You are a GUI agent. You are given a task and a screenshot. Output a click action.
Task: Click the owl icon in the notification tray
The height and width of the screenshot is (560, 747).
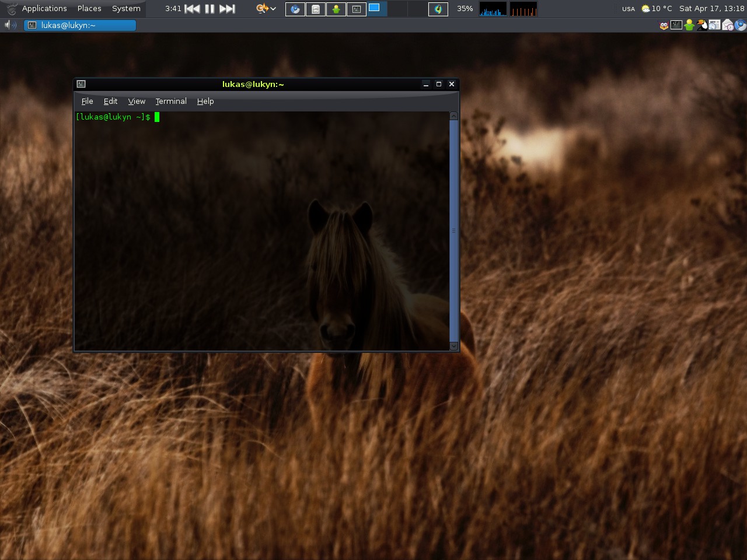(x=664, y=25)
